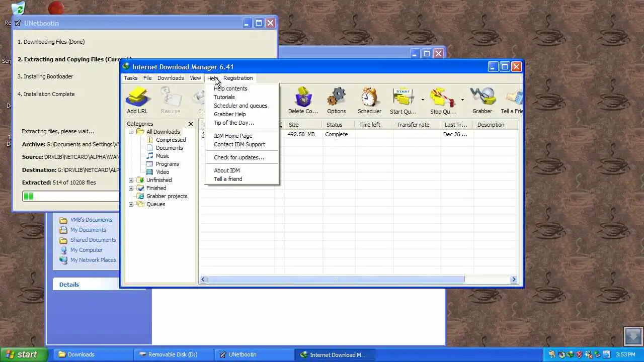Choose About IDM menu entry
Image resolution: width=644 pixels, height=362 pixels.
click(x=242, y=170)
